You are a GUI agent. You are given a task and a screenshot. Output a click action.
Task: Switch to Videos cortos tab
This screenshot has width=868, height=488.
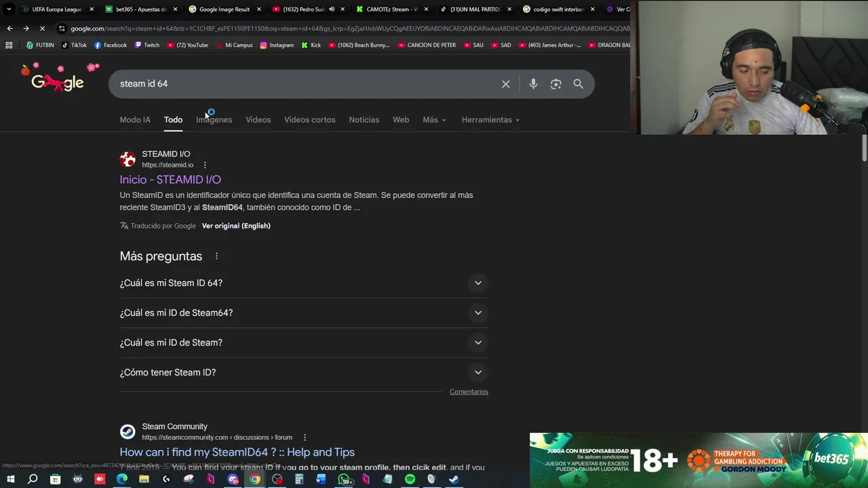tap(310, 120)
